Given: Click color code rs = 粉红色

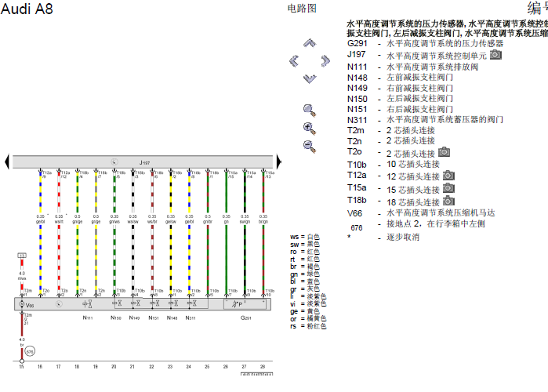Looking at the screenshot, I should coord(308,326).
